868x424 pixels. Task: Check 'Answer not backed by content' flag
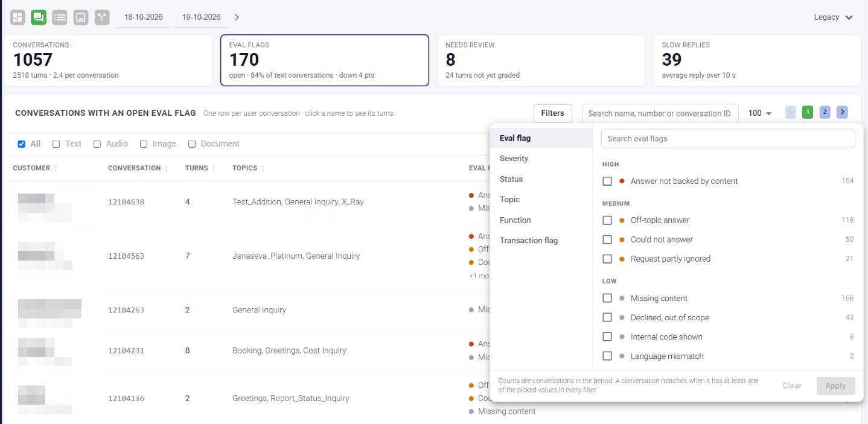tap(607, 181)
